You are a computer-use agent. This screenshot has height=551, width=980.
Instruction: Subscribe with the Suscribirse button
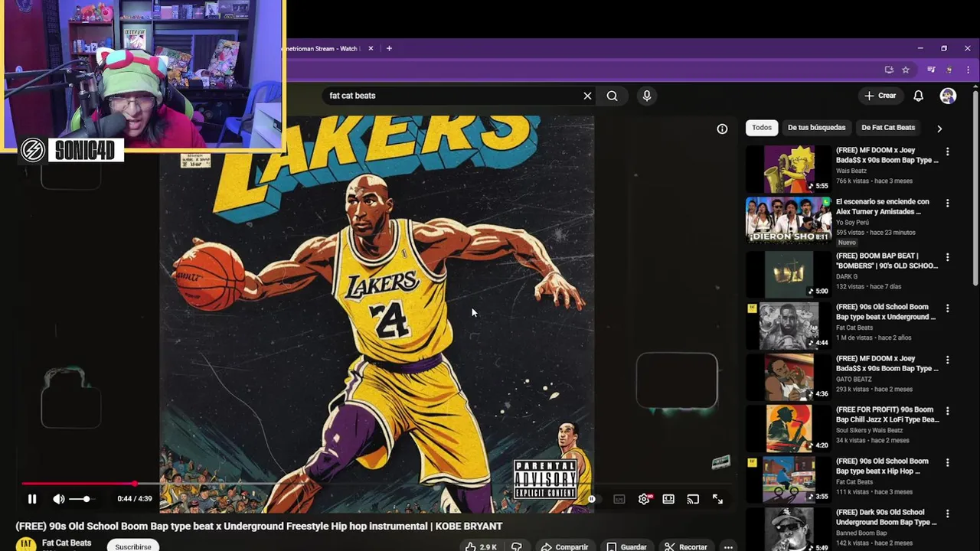133,546
